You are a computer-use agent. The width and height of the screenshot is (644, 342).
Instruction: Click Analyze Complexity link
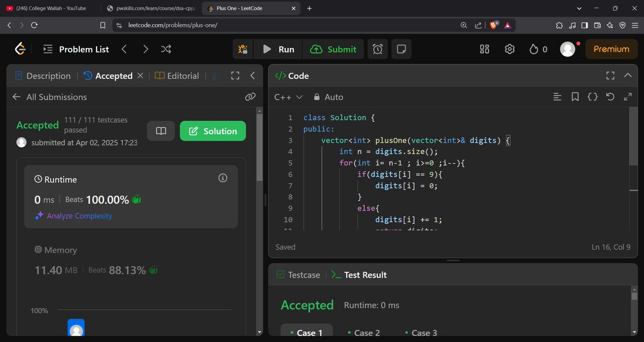(74, 216)
